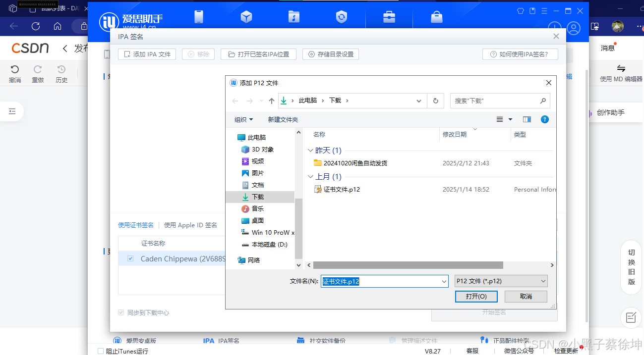Open the 文件名 combo box dropdown arrow
The height and width of the screenshot is (355, 644).
444,281
